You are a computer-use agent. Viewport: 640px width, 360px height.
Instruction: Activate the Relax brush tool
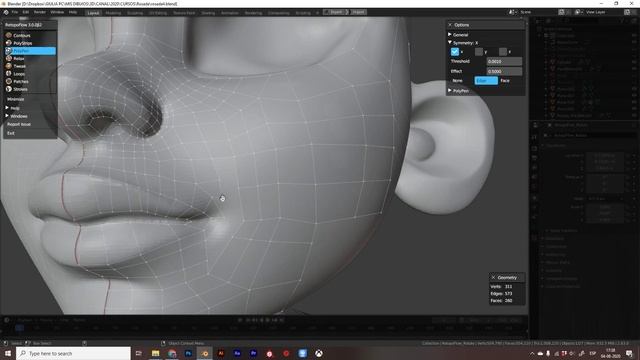30,59
